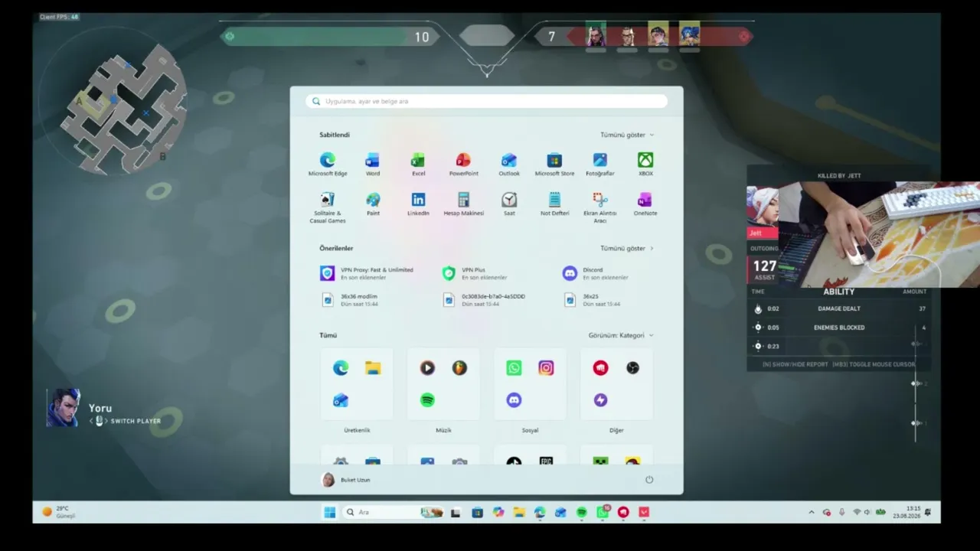
Task: Launch Word from the pinned apps
Action: [x=372, y=164]
